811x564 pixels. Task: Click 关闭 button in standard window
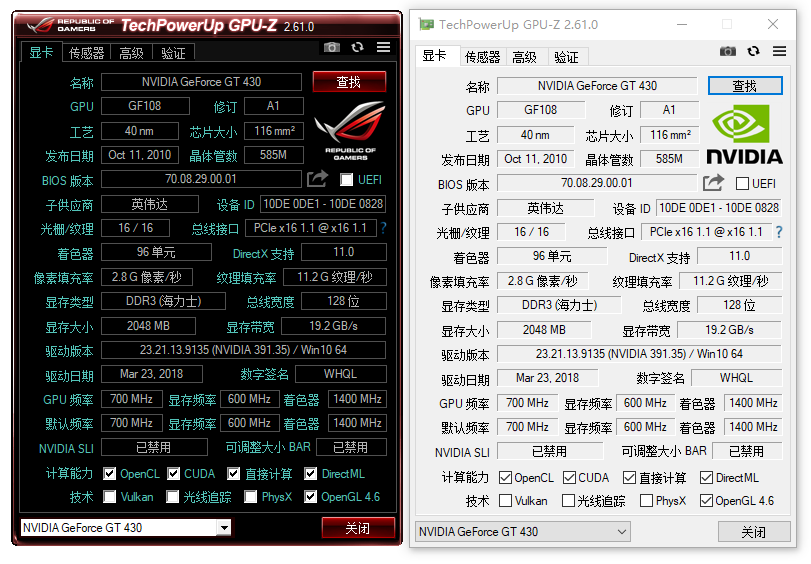click(754, 531)
